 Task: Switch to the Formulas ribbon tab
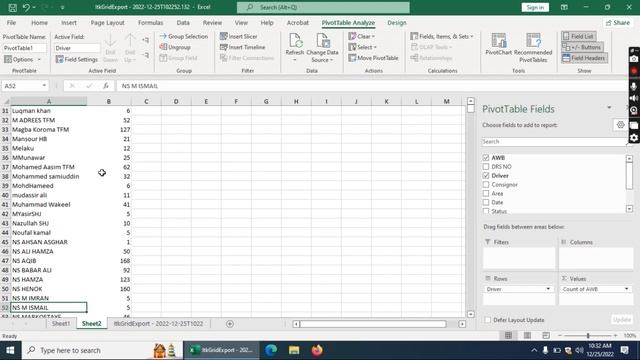tap(151, 23)
